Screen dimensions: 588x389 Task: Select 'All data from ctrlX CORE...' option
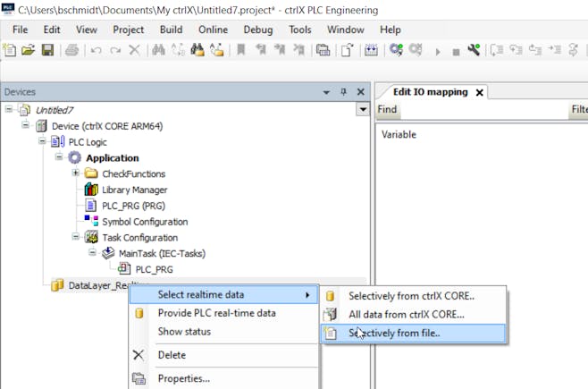click(x=406, y=314)
